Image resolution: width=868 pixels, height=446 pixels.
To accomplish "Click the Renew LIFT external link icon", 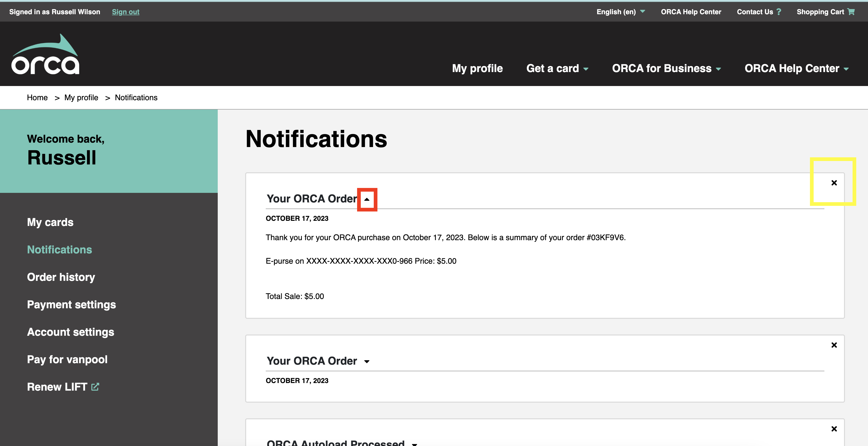I will point(95,387).
